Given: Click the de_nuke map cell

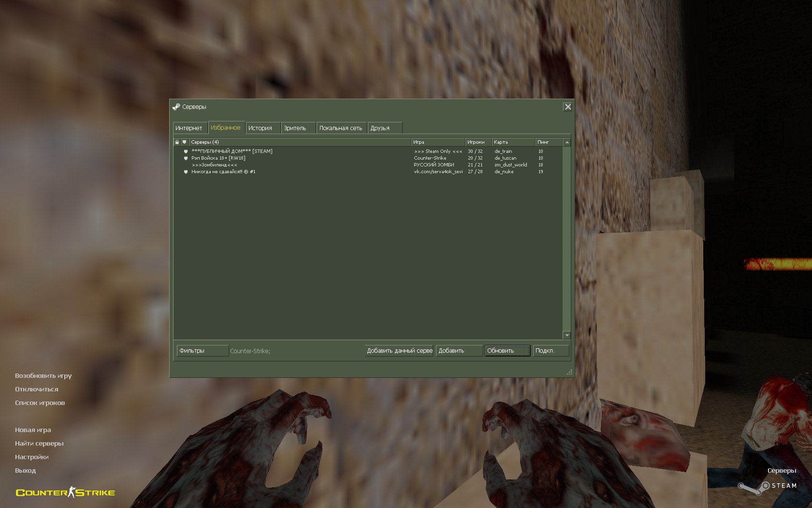Looking at the screenshot, I should coord(504,172).
